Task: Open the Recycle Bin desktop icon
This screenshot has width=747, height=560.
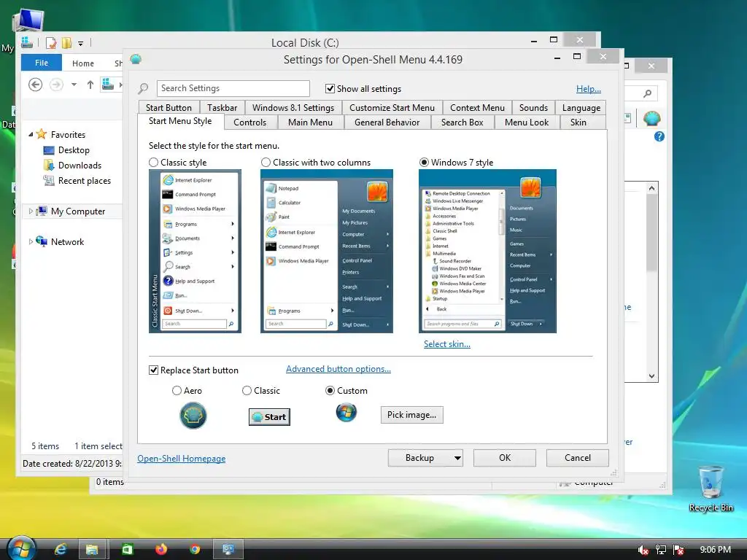Action: (x=711, y=489)
